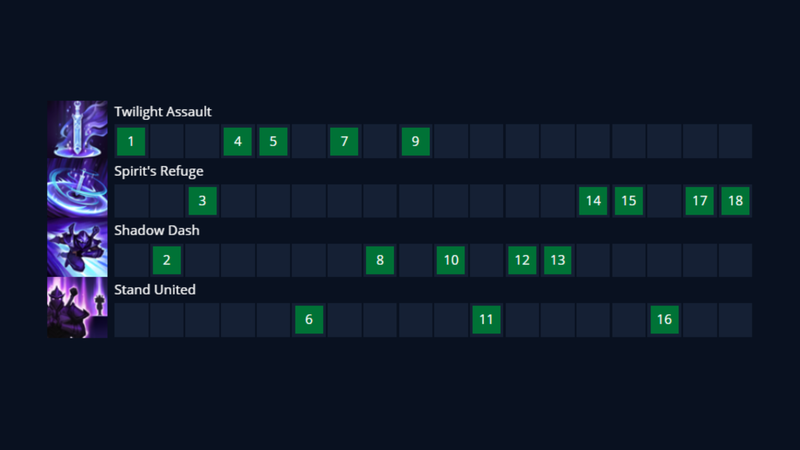
Task: Click level 11 cell in Stand United
Action: pyautogui.click(x=487, y=320)
